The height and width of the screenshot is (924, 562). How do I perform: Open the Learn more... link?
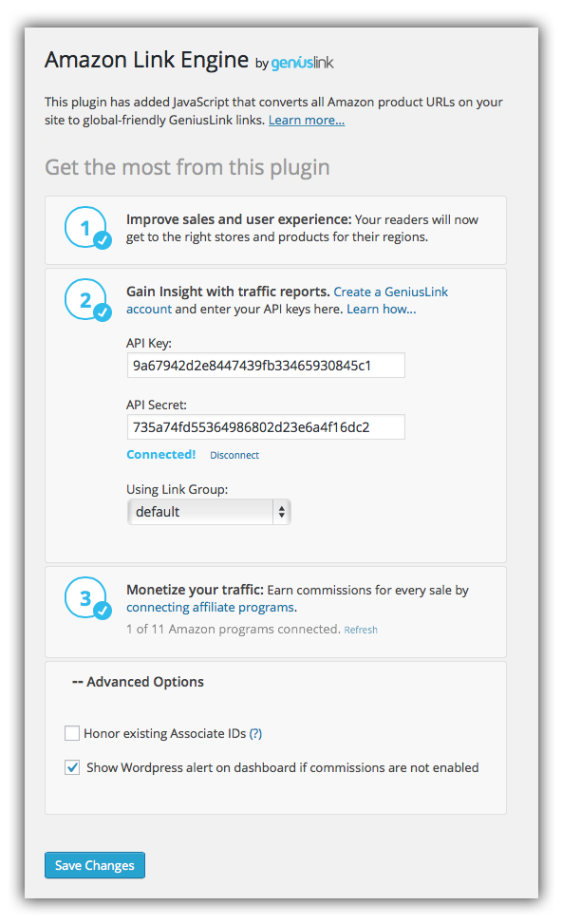coord(307,121)
